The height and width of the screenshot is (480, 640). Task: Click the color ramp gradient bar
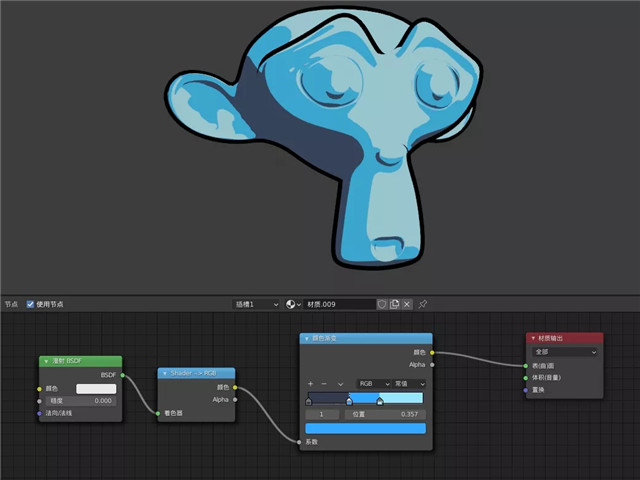click(366, 398)
